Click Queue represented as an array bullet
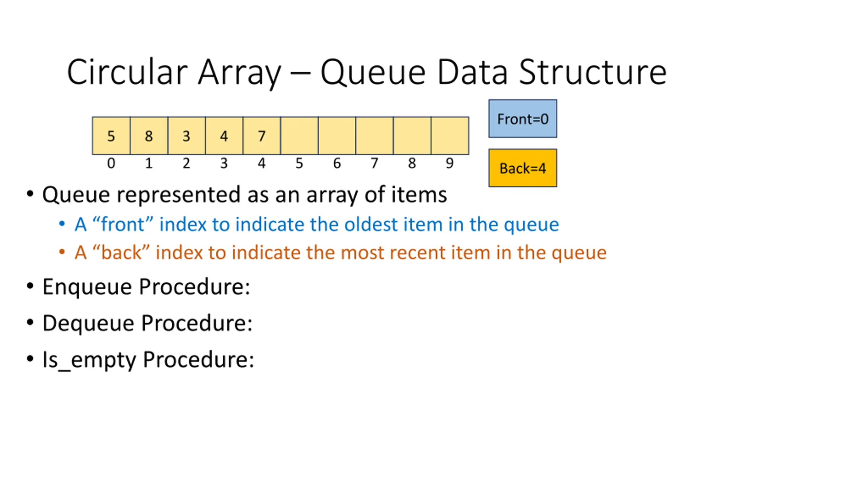The width and height of the screenshot is (868, 488). tap(244, 195)
